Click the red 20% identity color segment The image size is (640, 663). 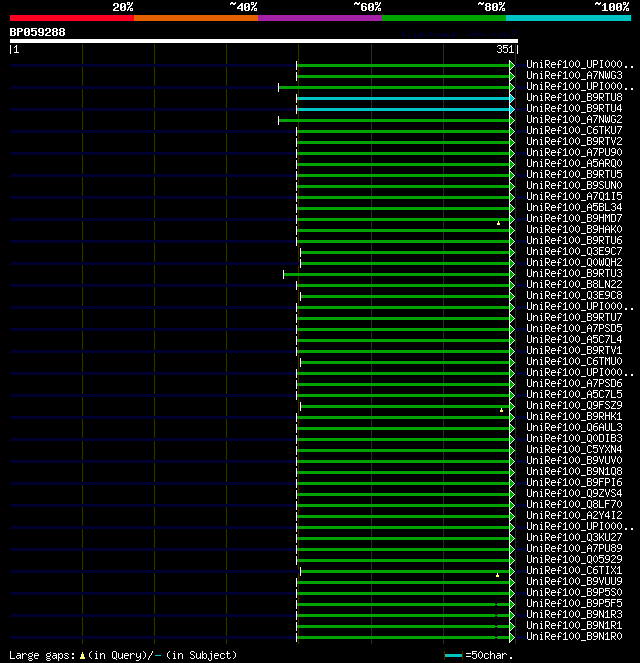pos(72,18)
